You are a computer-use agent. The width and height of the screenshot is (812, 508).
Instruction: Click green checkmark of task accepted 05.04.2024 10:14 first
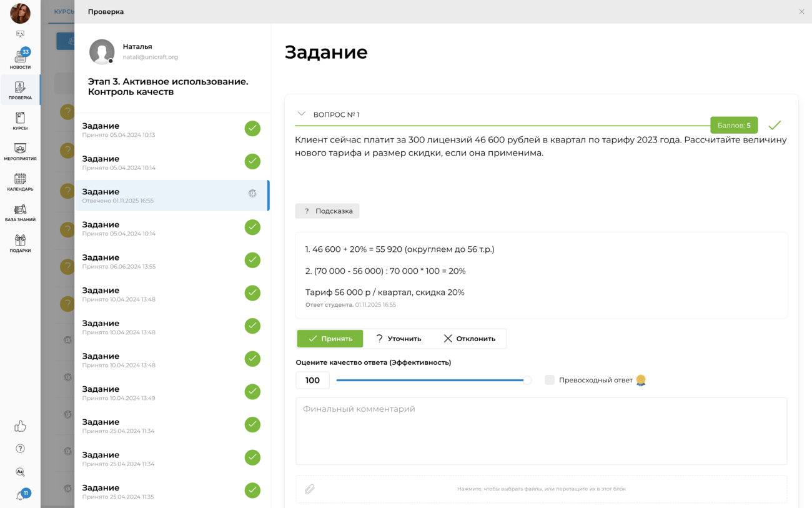pyautogui.click(x=252, y=161)
